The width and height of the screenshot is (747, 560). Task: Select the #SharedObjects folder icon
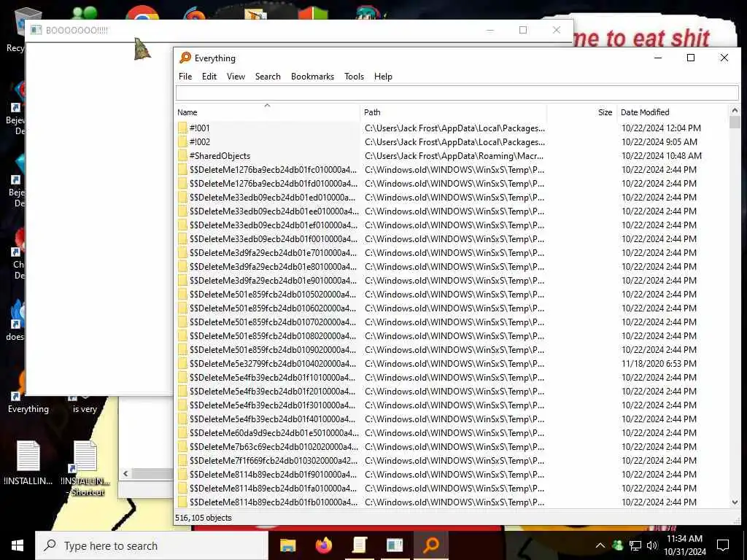point(182,155)
